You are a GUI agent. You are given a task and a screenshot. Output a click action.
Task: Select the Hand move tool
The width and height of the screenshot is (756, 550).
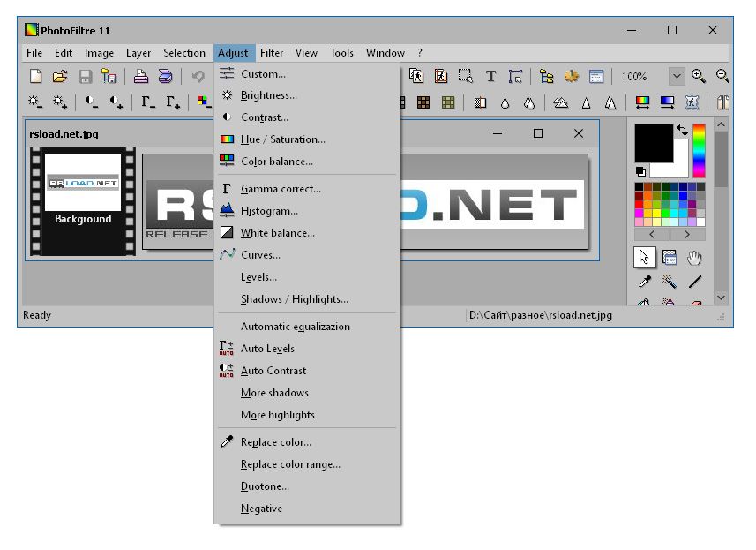(695, 258)
